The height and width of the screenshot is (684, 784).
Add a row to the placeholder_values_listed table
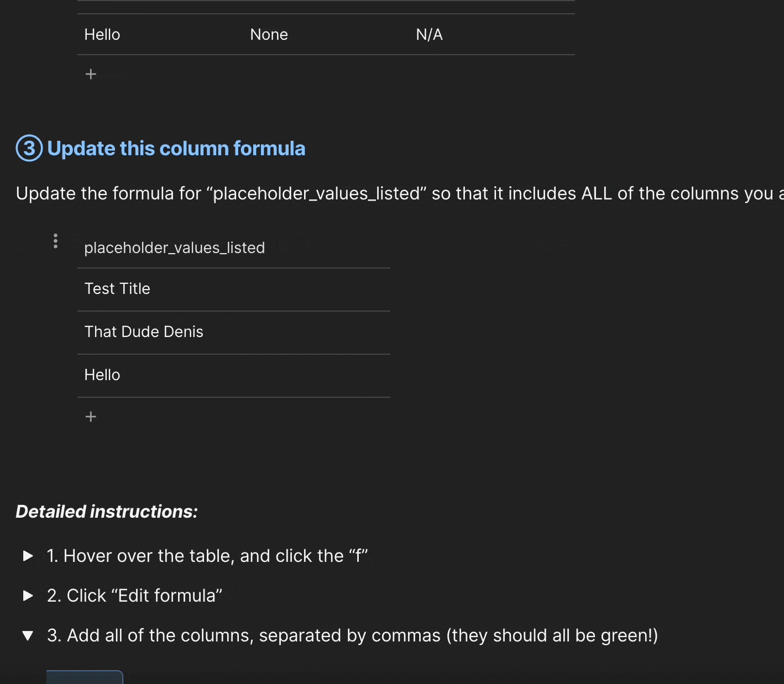point(91,417)
